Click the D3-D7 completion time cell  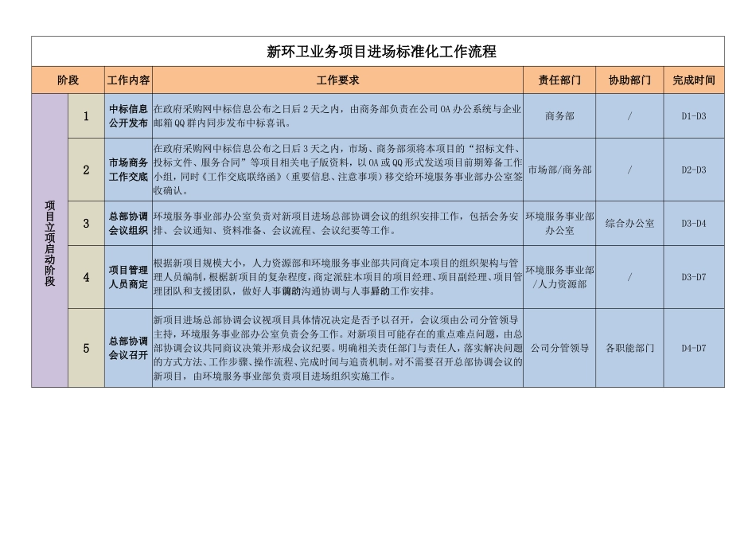[694, 277]
